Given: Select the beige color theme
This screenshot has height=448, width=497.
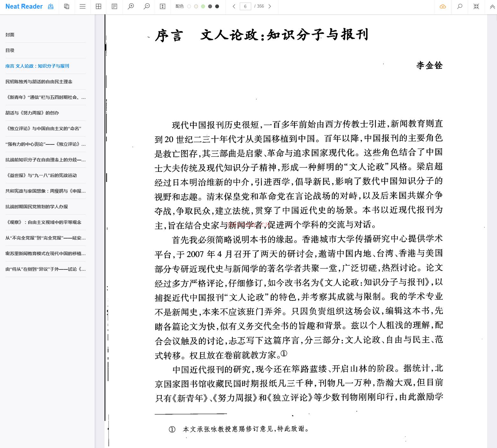Looking at the screenshot, I should coord(196,6).
